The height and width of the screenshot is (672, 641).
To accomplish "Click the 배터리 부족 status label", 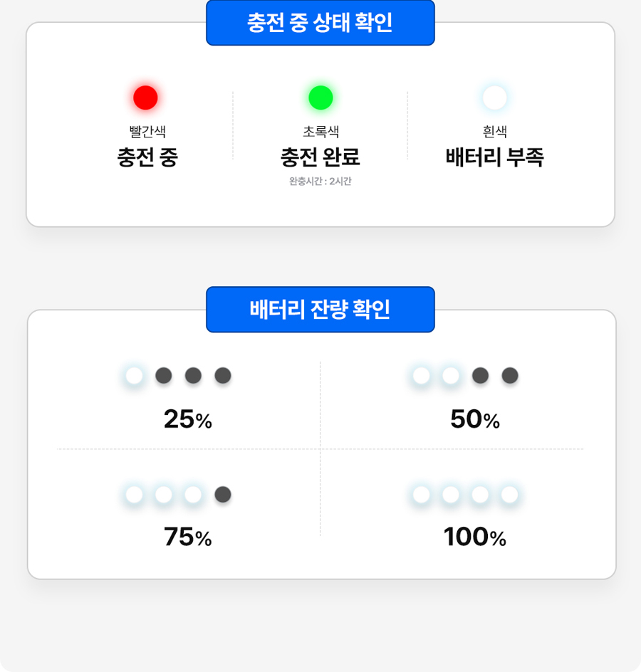I will 494,157.
